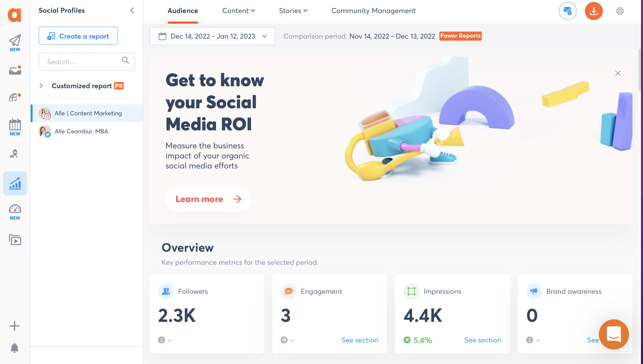Click See section for Engagement metric
This screenshot has height=364, width=643.
(x=359, y=340)
